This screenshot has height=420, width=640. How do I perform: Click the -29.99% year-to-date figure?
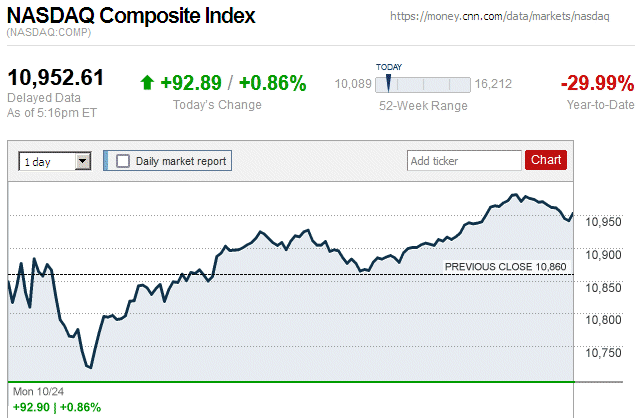coord(598,83)
